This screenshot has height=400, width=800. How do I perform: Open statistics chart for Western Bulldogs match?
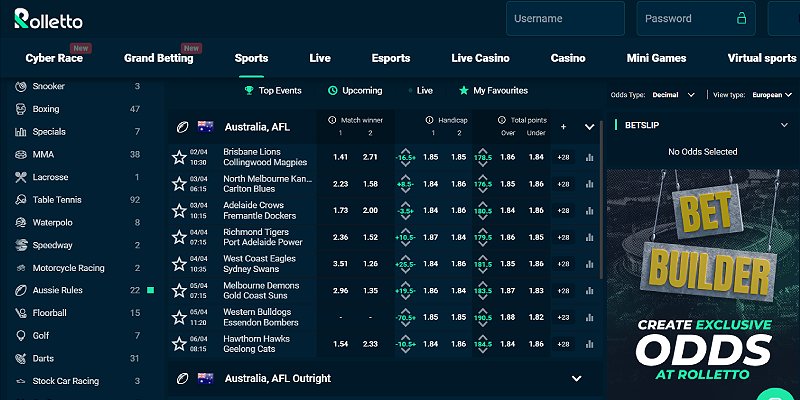[590, 317]
